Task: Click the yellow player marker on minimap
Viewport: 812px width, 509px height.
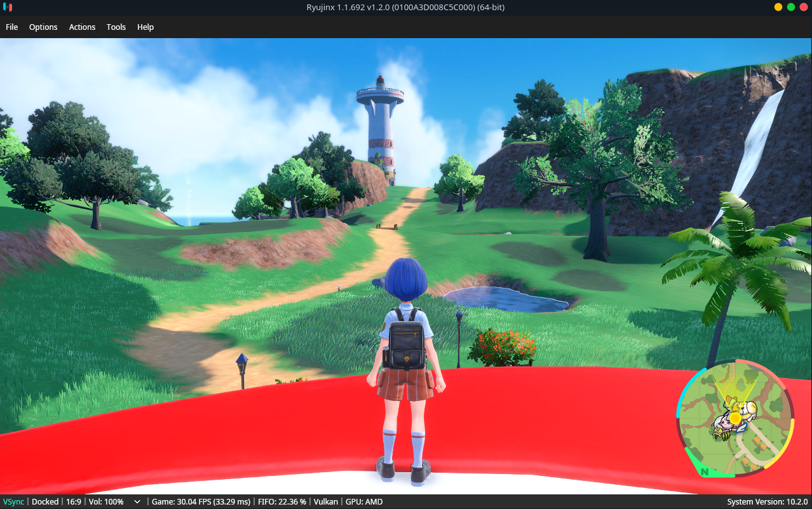Action: point(735,418)
